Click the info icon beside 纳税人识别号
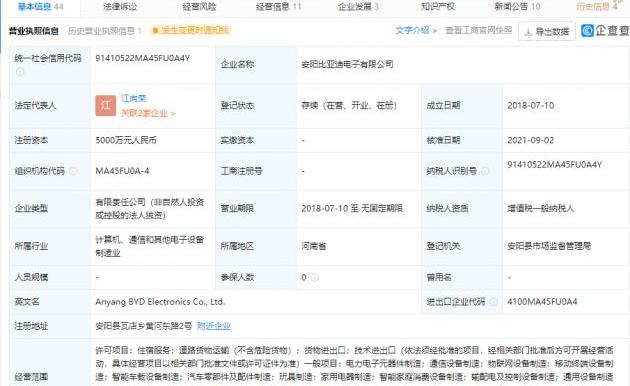 pyautogui.click(x=485, y=171)
